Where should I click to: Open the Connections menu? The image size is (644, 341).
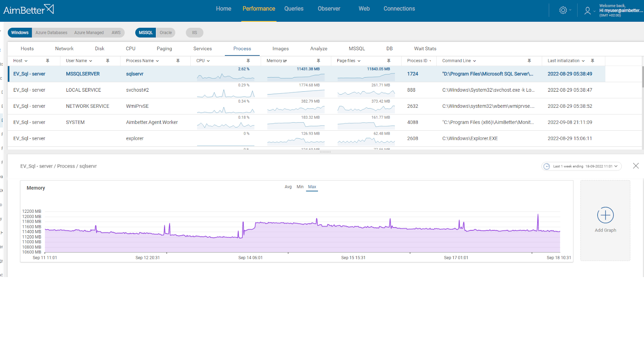coord(399,9)
